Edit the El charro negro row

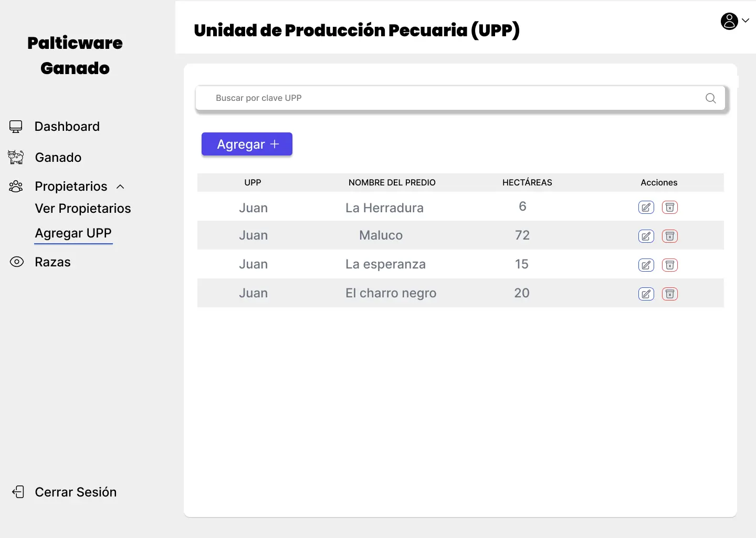(x=646, y=294)
